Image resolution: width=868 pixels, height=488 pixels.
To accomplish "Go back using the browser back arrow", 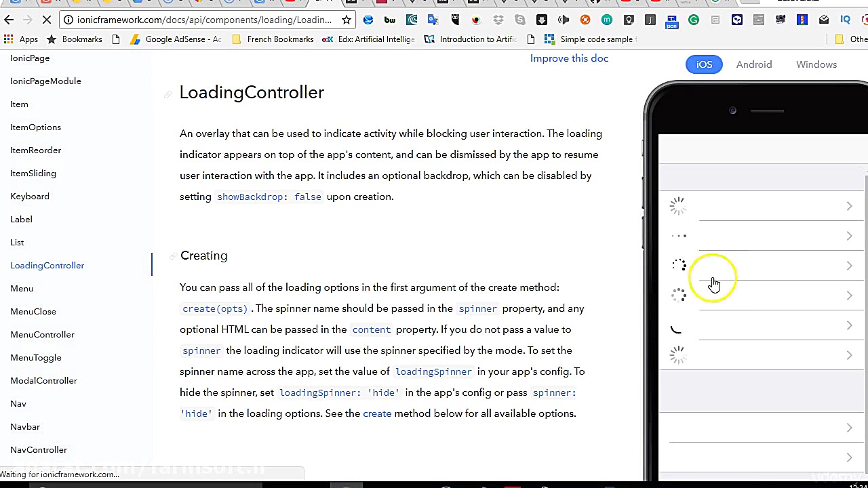I will [x=9, y=20].
